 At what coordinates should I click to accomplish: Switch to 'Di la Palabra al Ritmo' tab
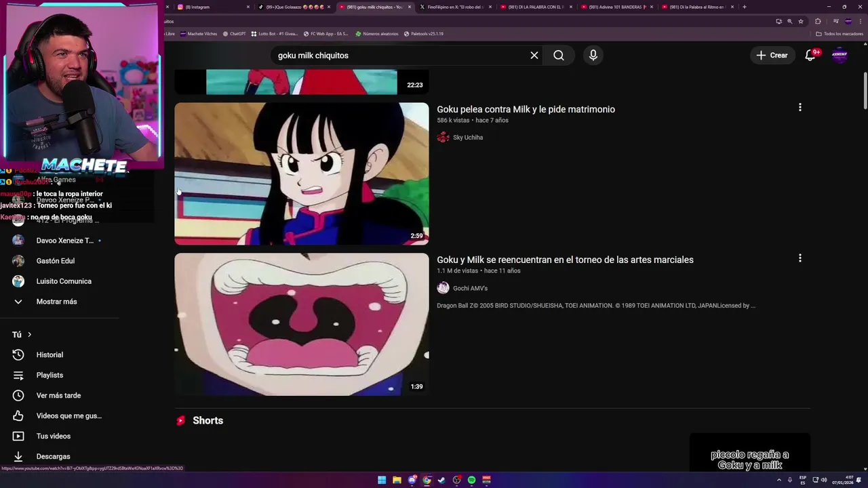697,7
